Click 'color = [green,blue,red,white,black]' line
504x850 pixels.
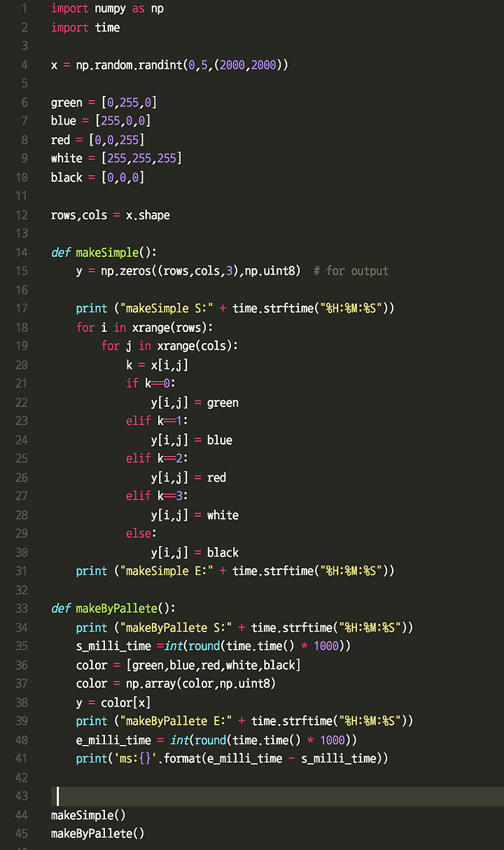[188, 664]
